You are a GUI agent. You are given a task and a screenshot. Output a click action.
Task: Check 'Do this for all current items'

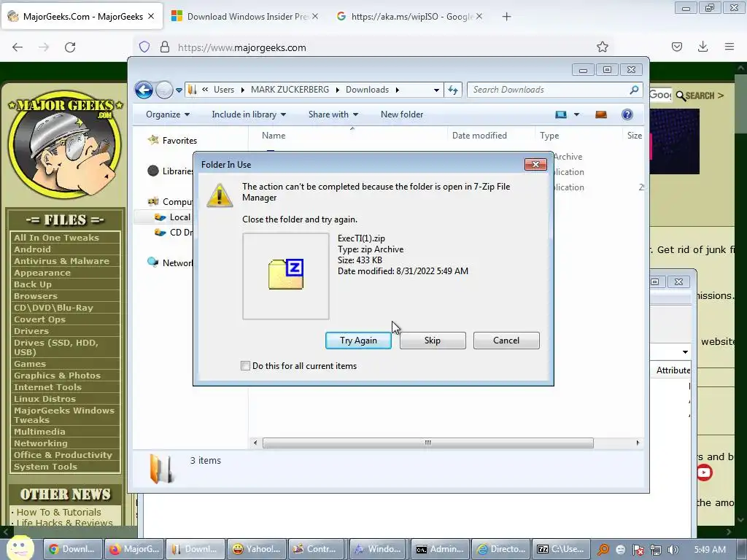tap(245, 366)
